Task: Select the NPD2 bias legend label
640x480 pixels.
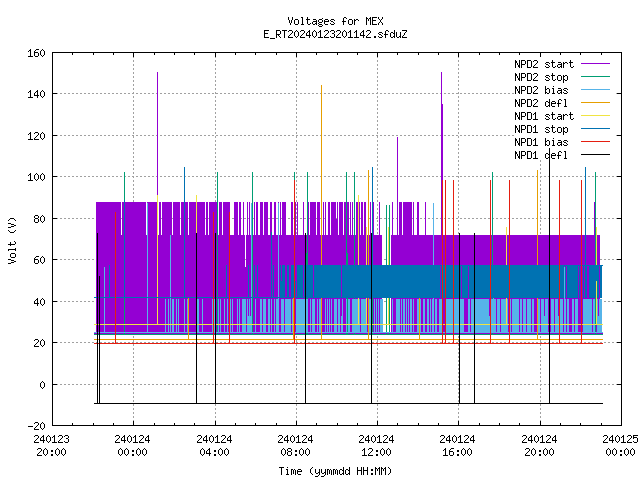Action: [541, 90]
